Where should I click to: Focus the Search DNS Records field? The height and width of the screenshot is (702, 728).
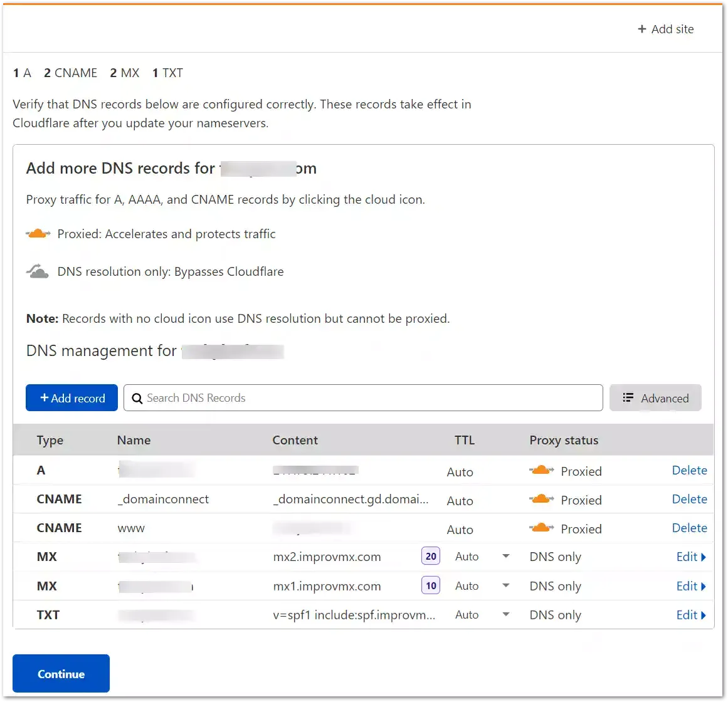point(363,397)
